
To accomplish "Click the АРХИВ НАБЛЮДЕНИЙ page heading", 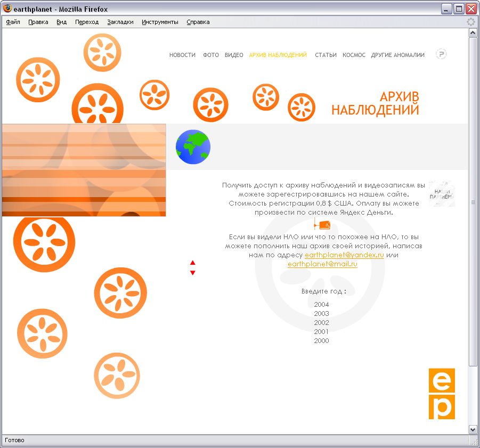I will 375,103.
